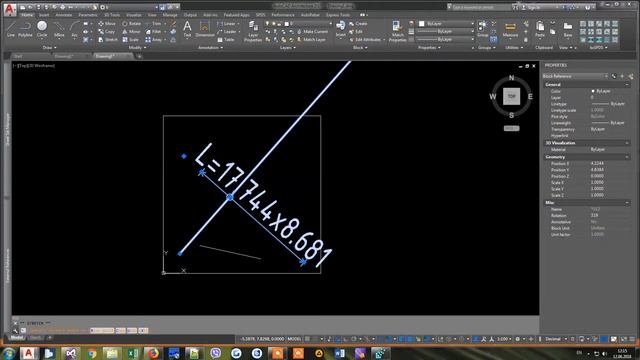Click Make Current layer button
The image size is (640, 360).
click(312, 31)
